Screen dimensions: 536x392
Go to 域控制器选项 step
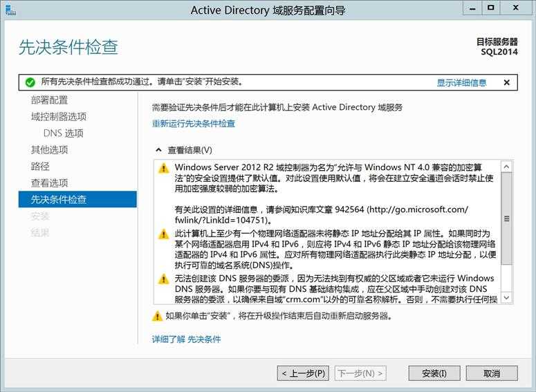(59, 117)
